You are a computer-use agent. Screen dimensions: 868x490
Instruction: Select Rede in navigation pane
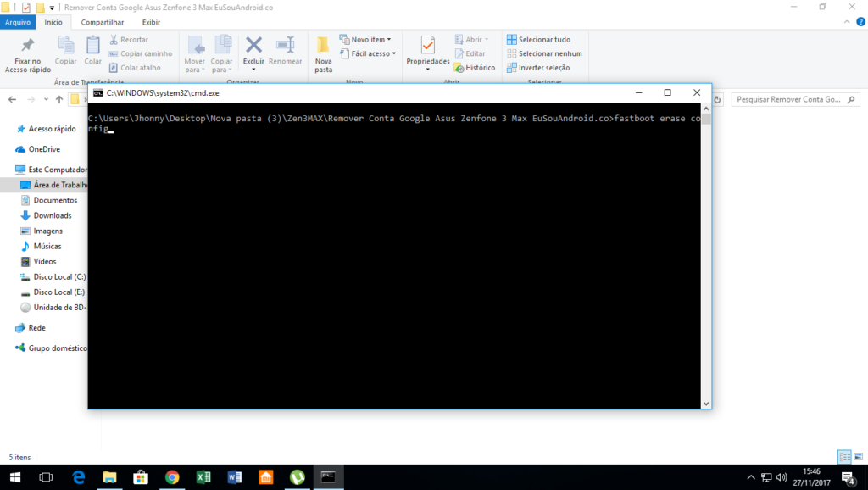(x=31, y=328)
